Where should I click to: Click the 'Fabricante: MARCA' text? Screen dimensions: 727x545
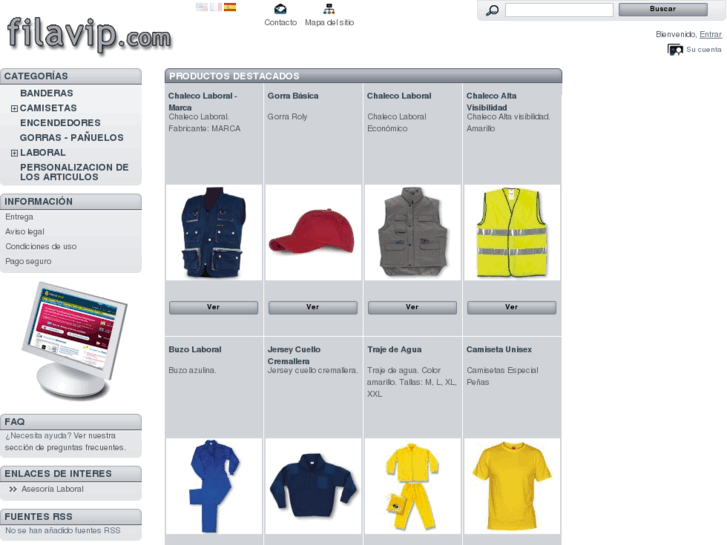[x=204, y=128]
